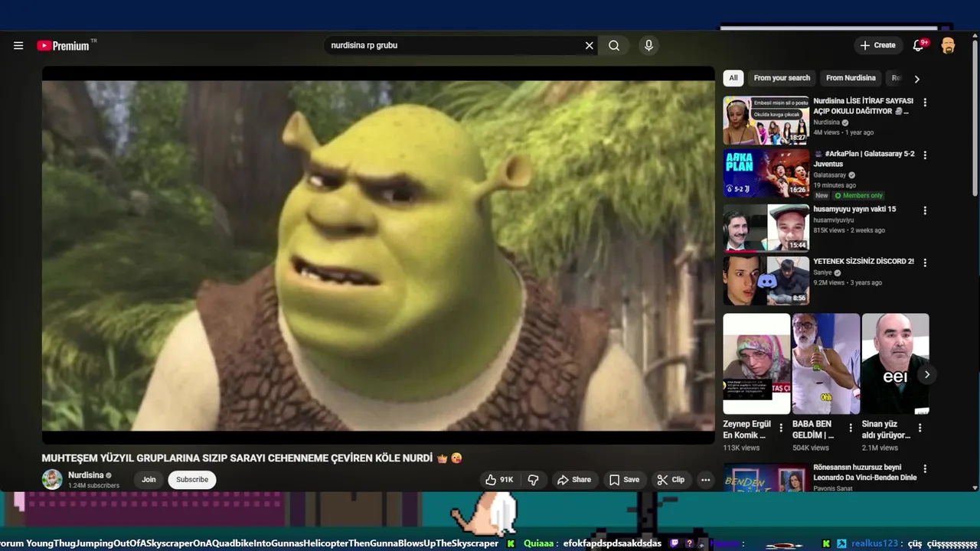
Task: Open options for ArkaPlan Galatasaray video
Action: (925, 155)
